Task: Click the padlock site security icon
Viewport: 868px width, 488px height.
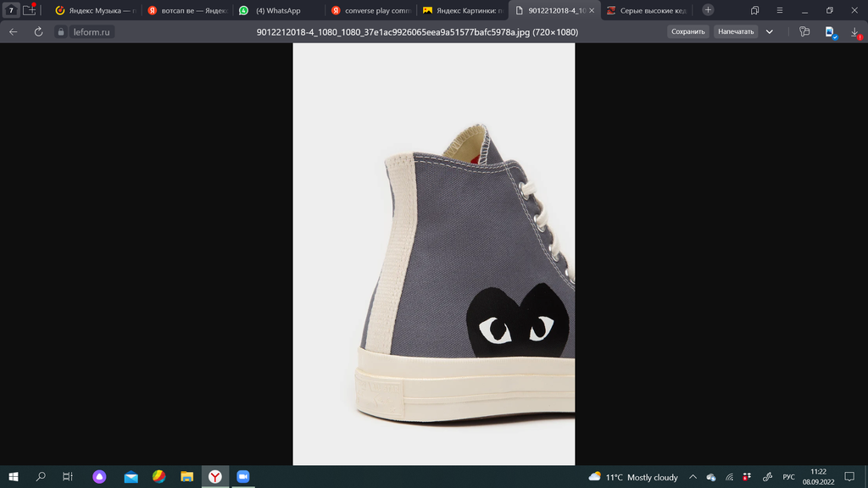Action: [60, 31]
